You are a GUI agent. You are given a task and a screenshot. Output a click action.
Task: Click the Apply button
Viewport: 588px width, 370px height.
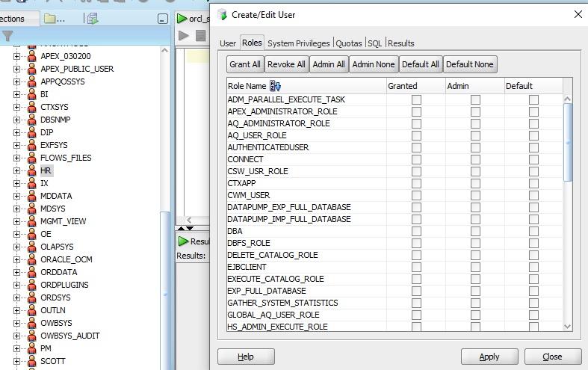pos(489,357)
